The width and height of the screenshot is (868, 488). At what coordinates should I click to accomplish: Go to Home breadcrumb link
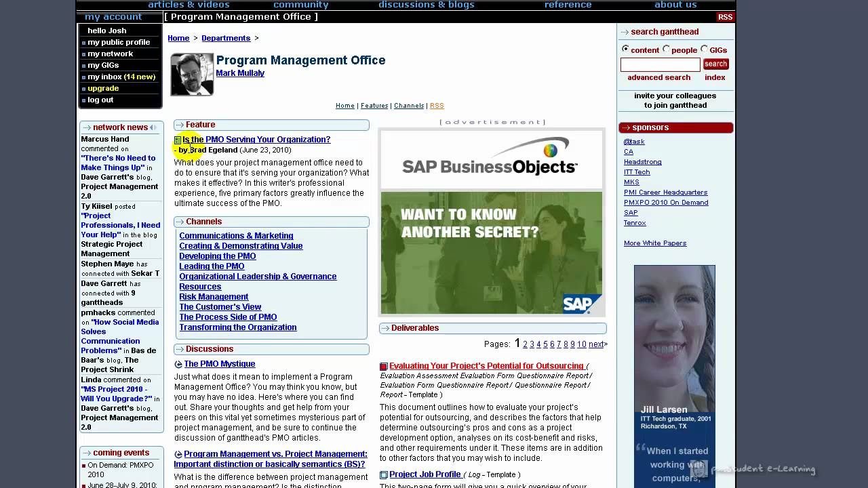point(178,38)
